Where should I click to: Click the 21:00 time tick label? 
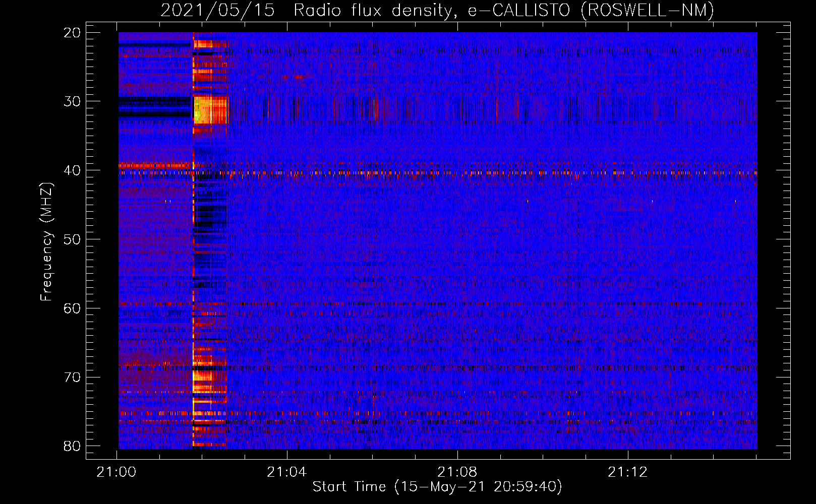coord(116,472)
